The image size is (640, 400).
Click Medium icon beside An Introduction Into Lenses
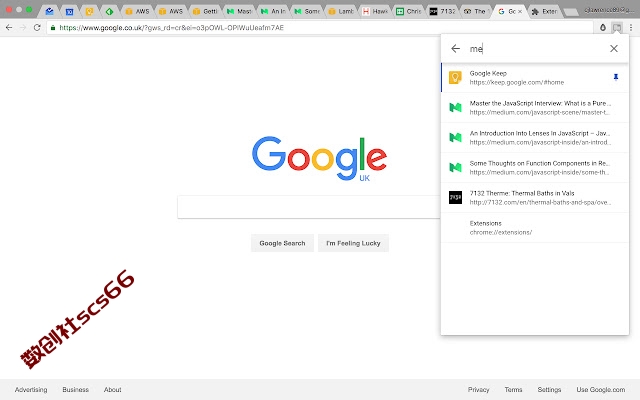455,138
